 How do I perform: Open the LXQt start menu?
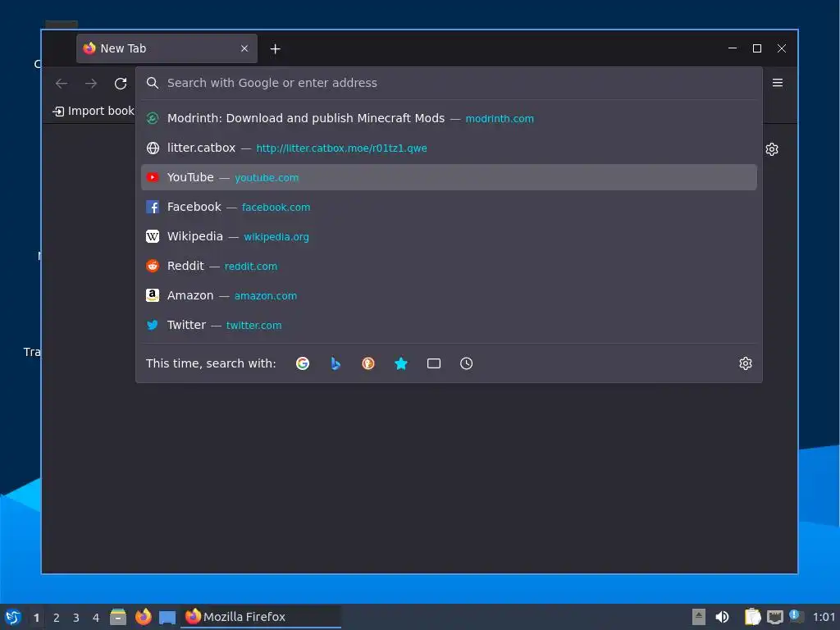(x=13, y=617)
